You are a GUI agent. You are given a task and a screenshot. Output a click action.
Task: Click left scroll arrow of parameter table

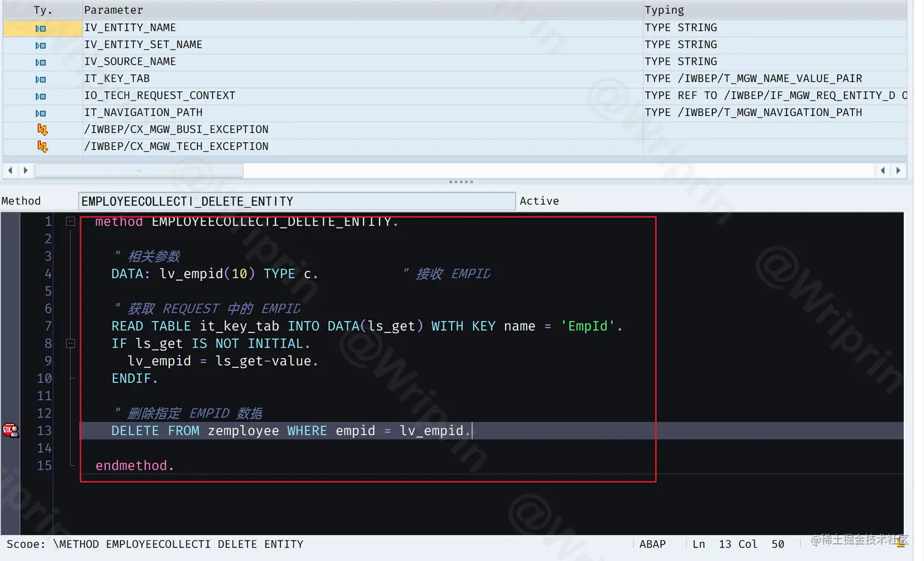pyautogui.click(x=10, y=170)
